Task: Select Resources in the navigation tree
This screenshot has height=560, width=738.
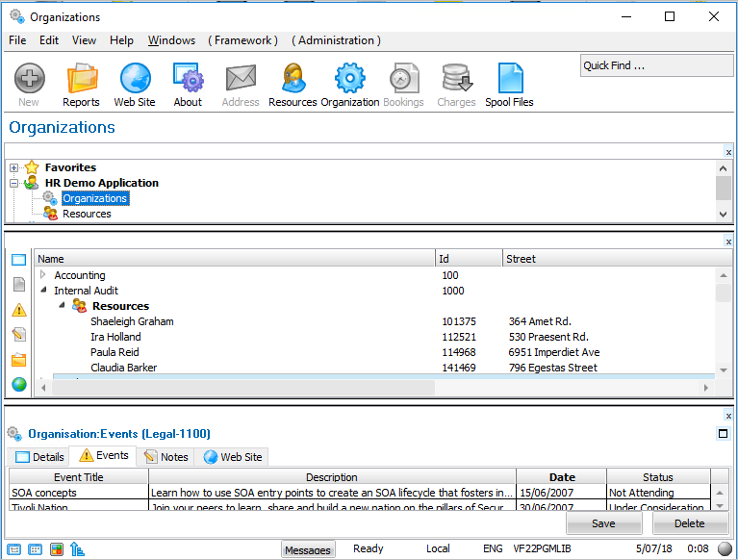Action: coord(87,214)
